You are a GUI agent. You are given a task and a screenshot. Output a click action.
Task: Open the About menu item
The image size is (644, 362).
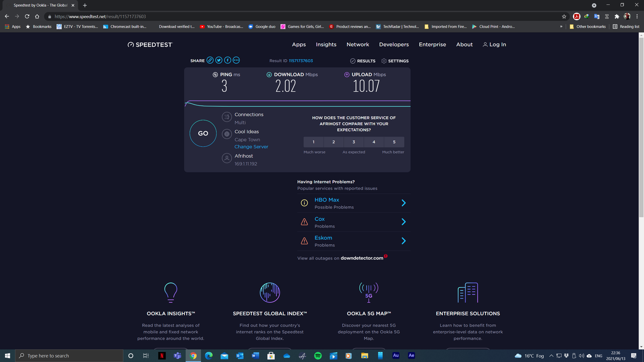point(464,45)
